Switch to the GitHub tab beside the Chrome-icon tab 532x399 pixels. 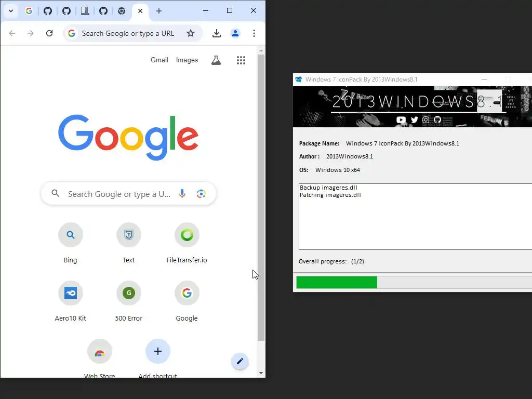pos(103,11)
